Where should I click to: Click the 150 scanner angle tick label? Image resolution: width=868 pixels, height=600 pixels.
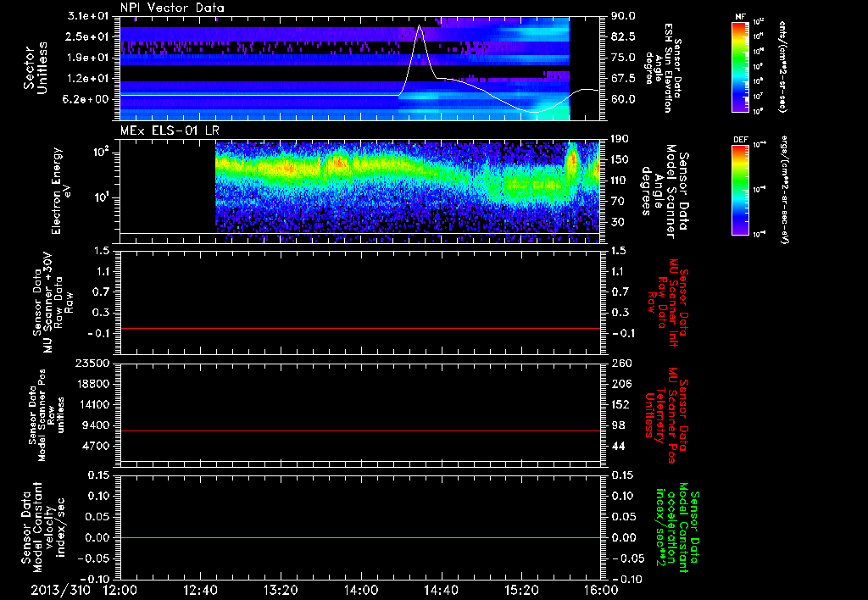(x=620, y=159)
